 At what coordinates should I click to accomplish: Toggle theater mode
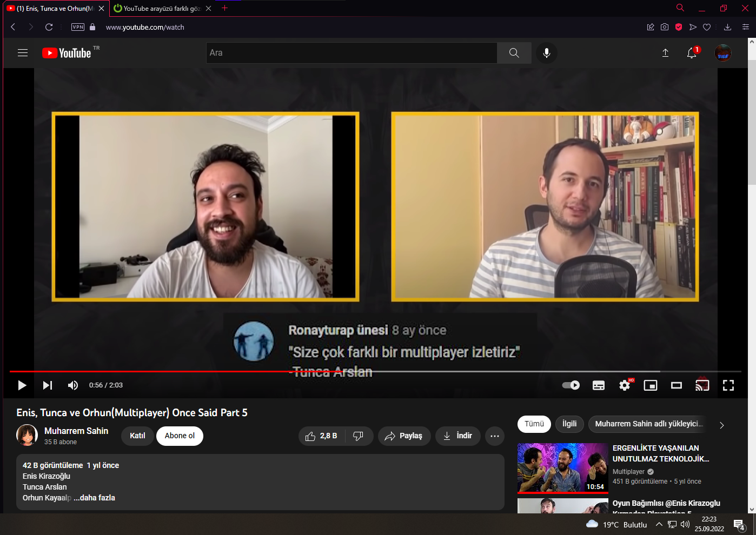[x=677, y=385]
